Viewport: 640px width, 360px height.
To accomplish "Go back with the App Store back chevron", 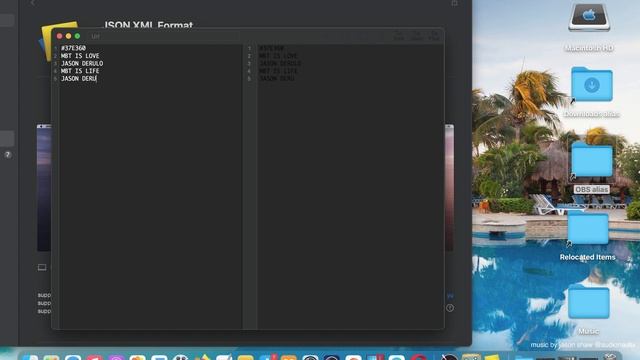I will 33,3.
